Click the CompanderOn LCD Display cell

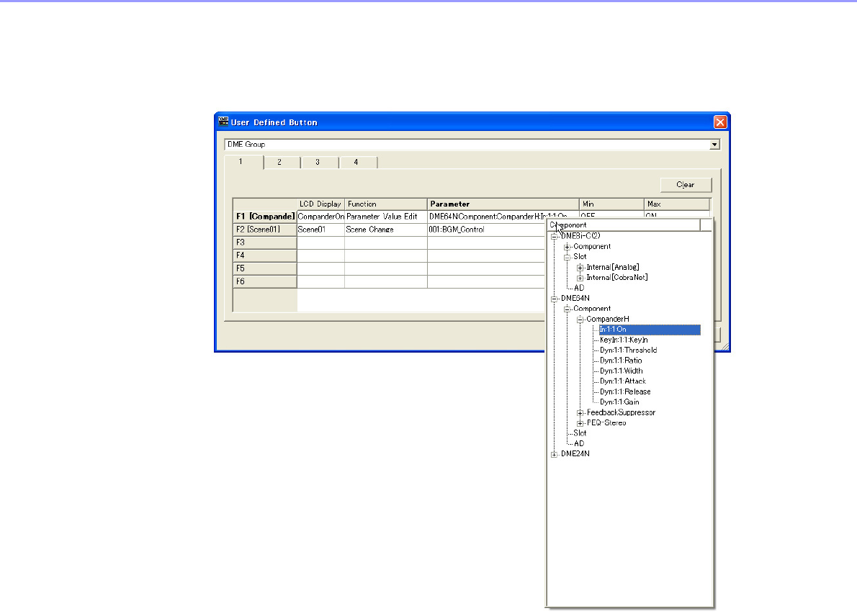click(320, 217)
